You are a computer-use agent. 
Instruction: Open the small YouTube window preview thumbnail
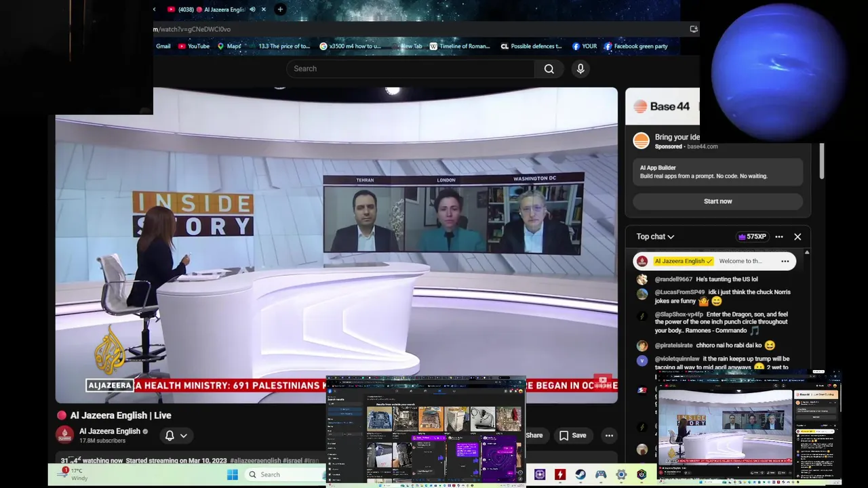click(x=749, y=428)
